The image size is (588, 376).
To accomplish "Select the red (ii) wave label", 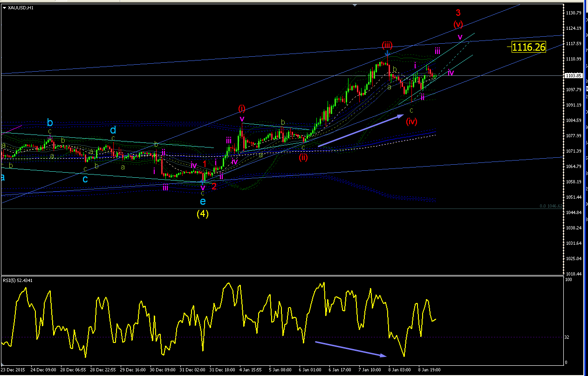I will point(303,157).
